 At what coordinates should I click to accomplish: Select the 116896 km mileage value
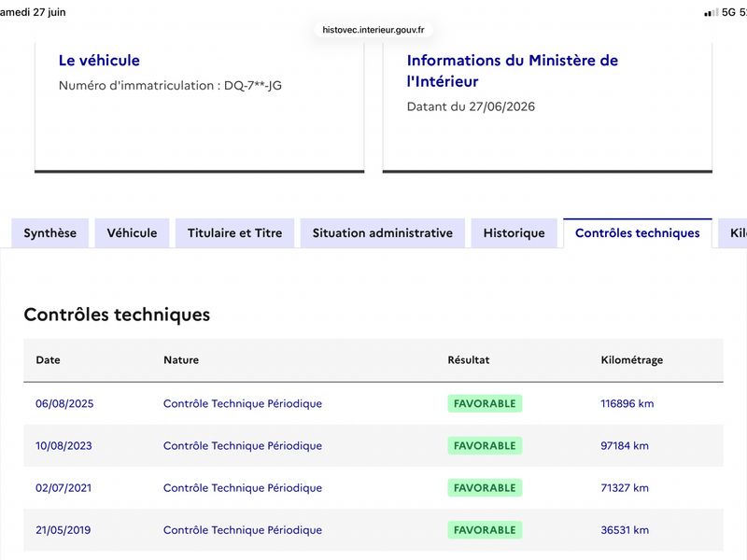(x=627, y=404)
